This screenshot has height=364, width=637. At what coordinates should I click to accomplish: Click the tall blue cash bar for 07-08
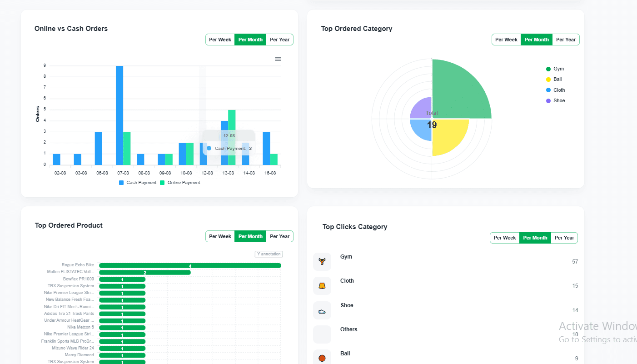(119, 115)
